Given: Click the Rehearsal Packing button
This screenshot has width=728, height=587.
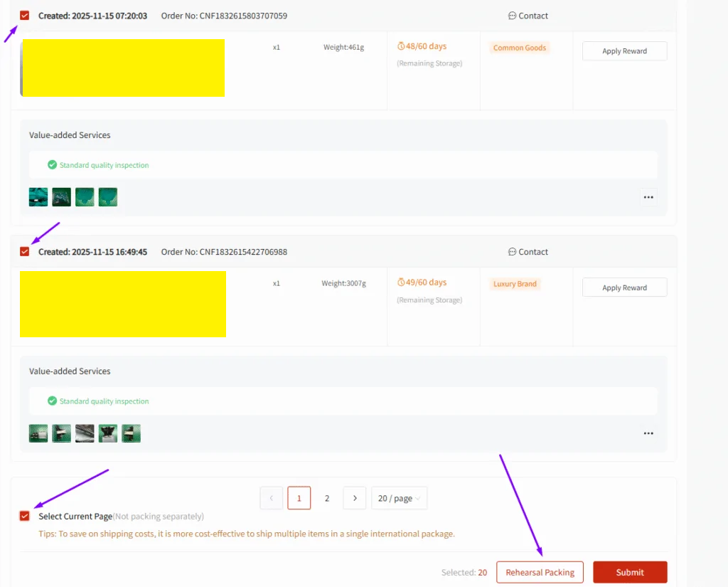Looking at the screenshot, I should tap(540, 571).
